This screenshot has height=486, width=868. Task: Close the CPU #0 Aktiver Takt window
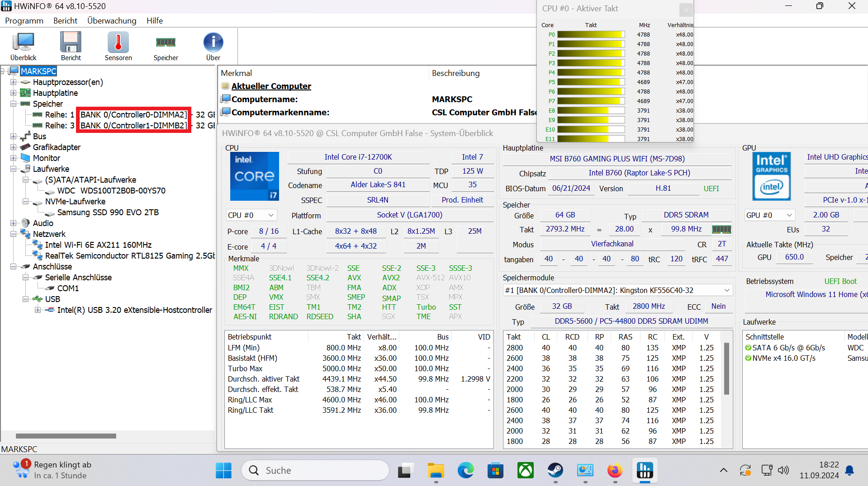click(686, 9)
